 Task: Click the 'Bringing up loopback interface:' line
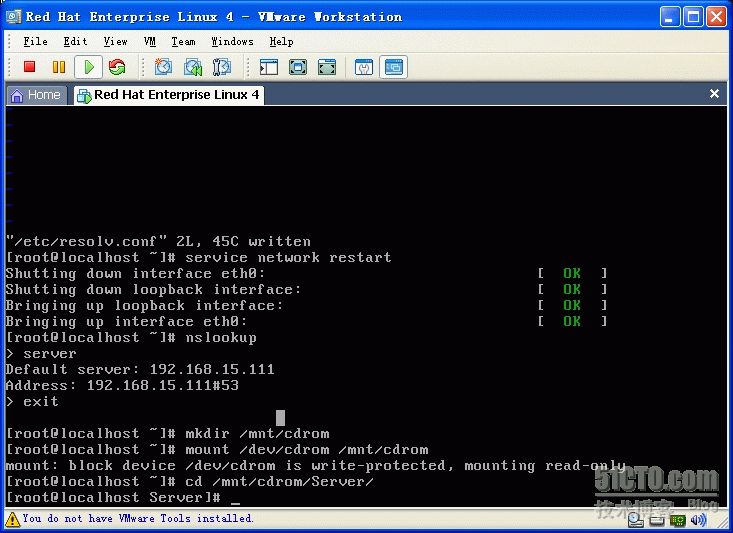point(144,306)
